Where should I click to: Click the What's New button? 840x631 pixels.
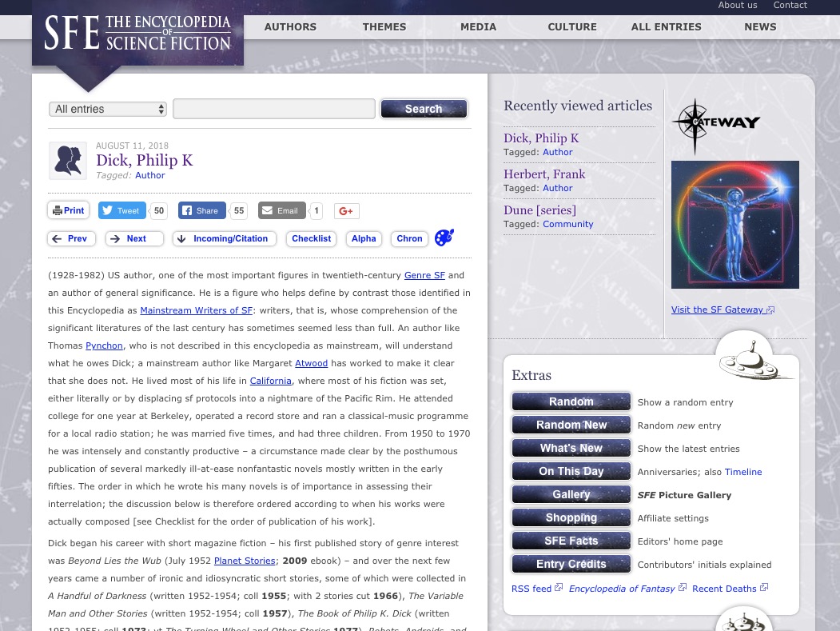pos(571,448)
